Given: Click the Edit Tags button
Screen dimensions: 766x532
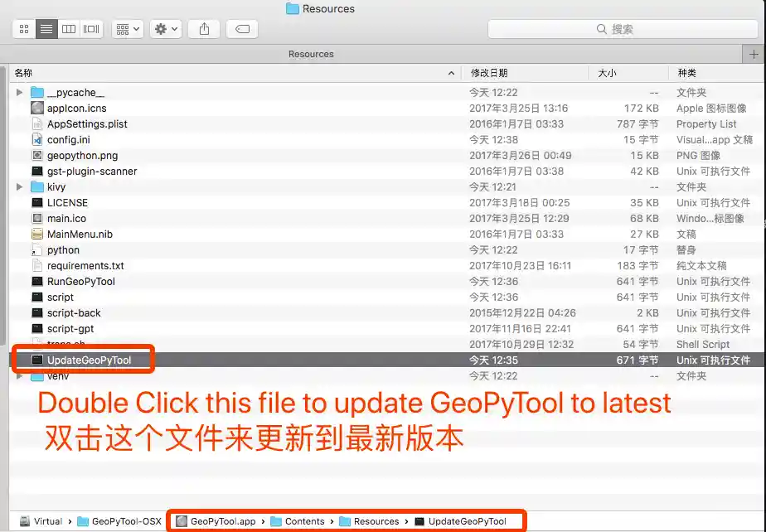Looking at the screenshot, I should click(x=242, y=29).
